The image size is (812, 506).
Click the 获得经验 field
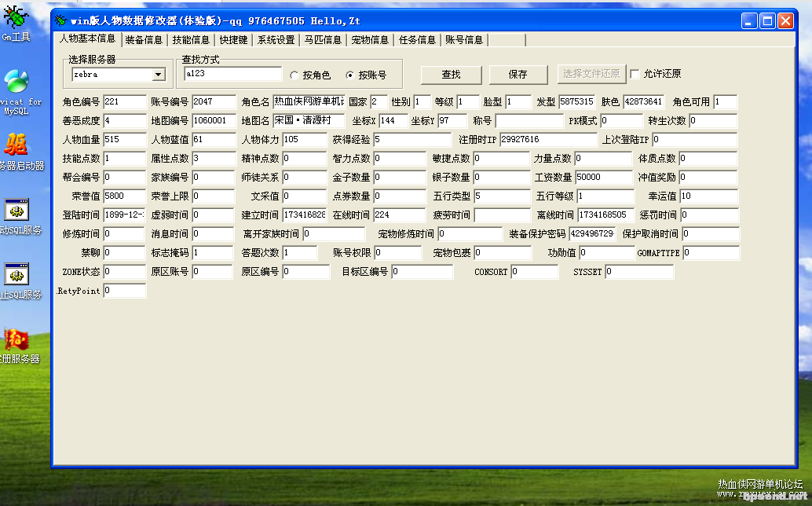(x=412, y=140)
